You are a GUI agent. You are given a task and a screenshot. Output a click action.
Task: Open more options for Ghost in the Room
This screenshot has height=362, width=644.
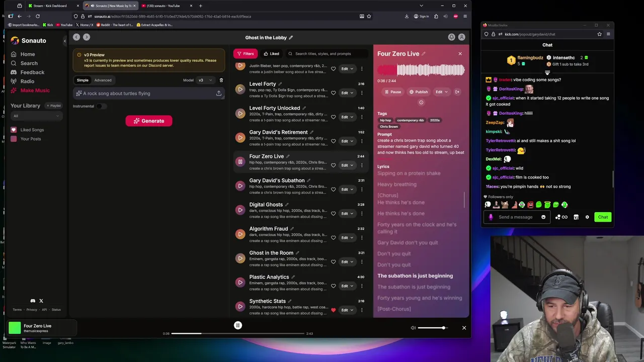(362, 262)
